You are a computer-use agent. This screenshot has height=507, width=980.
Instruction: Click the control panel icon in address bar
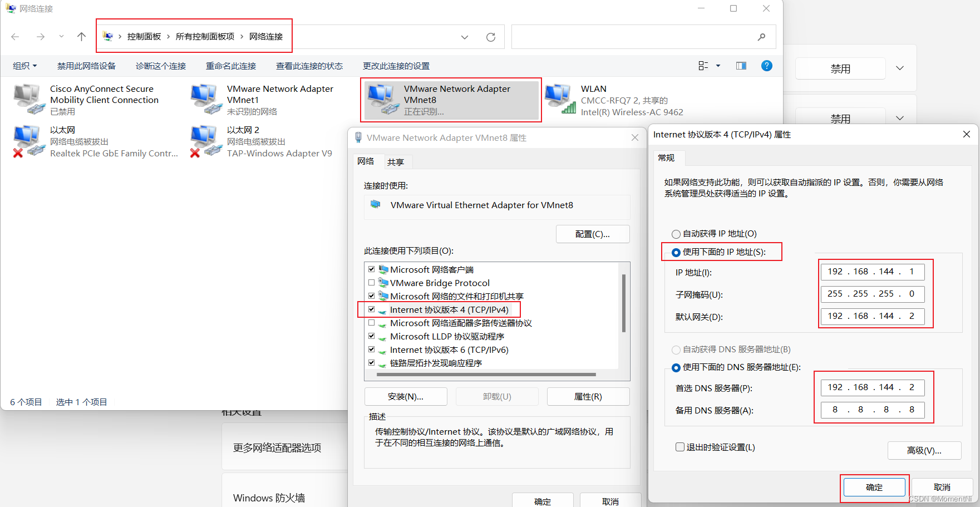tap(108, 36)
